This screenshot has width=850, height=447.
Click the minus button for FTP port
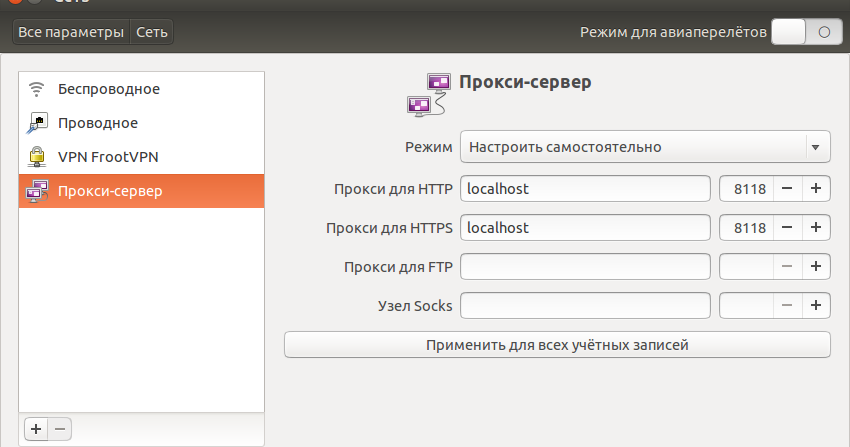787,267
